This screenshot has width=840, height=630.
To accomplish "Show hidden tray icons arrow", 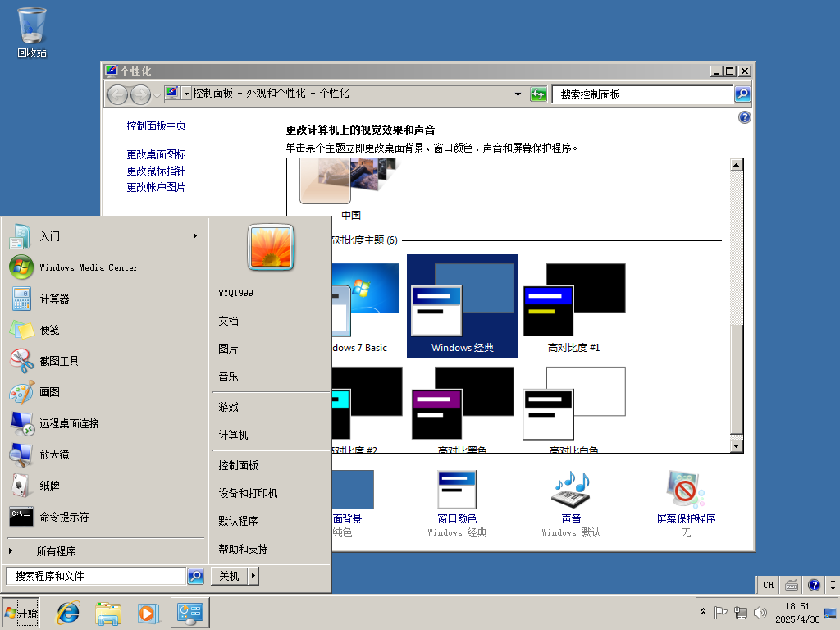I will pyautogui.click(x=703, y=612).
